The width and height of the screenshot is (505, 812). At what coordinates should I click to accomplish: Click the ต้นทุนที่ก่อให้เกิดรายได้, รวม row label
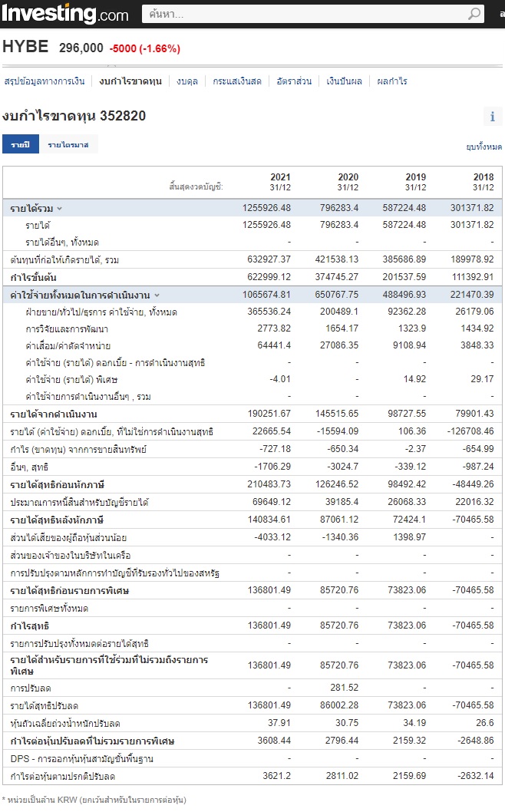tap(64, 260)
